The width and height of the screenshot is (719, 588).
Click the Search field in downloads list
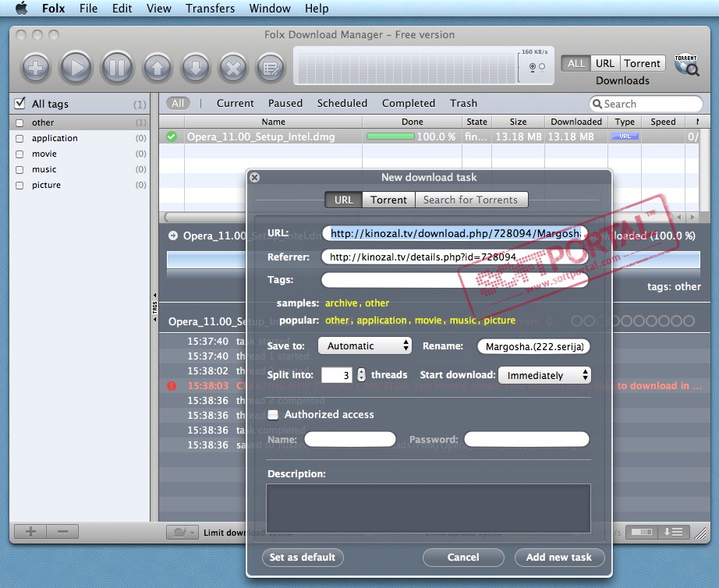[x=646, y=104]
